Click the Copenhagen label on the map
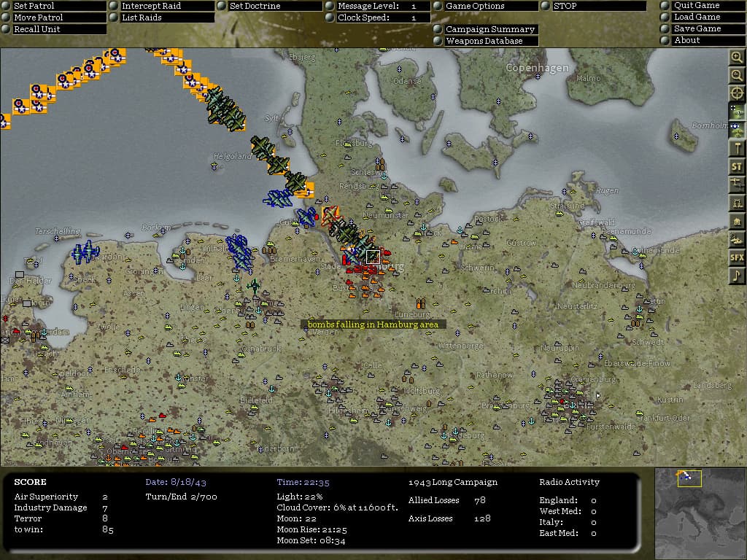This screenshot has height=560, width=747. [x=537, y=68]
